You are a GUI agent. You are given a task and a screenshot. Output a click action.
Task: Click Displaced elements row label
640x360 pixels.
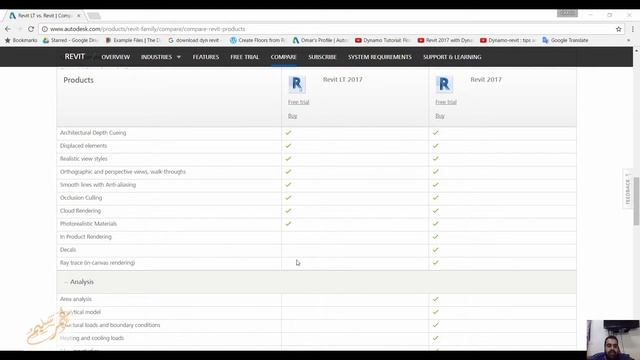[x=83, y=146]
